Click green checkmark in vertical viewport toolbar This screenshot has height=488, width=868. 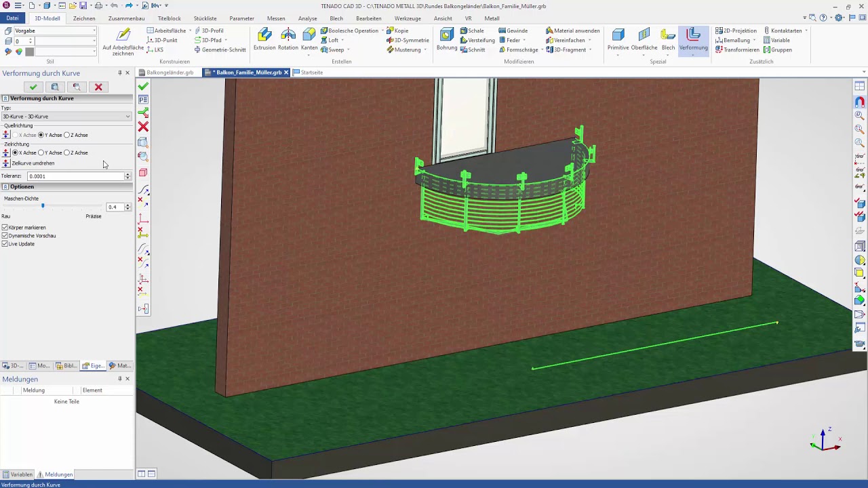tap(143, 87)
